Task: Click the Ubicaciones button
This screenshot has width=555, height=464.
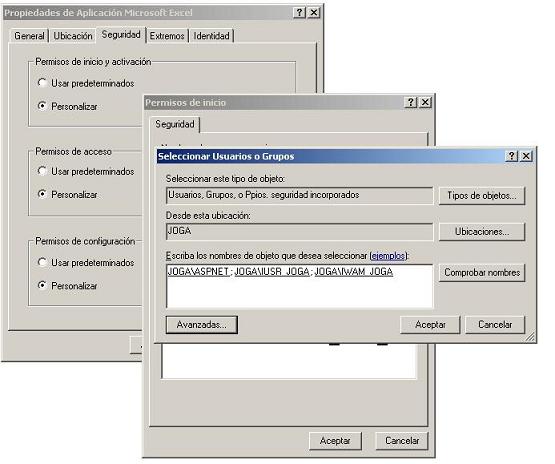Action: point(482,232)
